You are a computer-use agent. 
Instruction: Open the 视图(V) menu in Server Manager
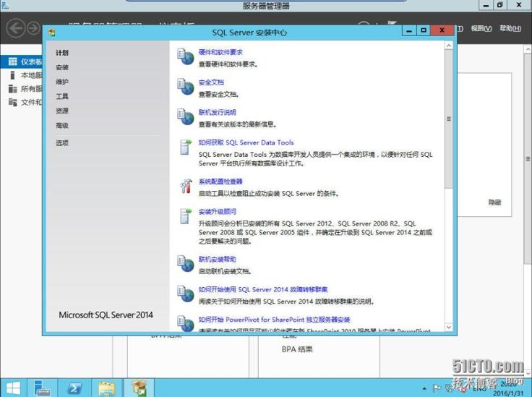481,28
